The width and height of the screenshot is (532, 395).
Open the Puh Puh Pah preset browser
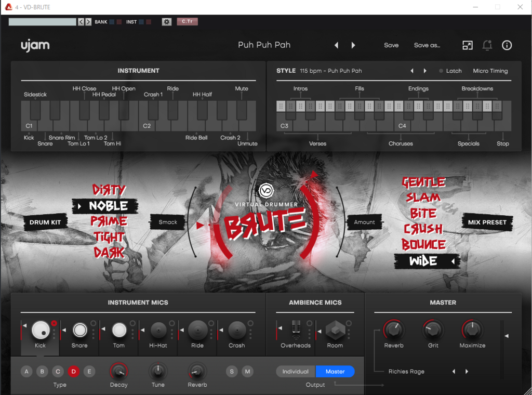tap(264, 45)
